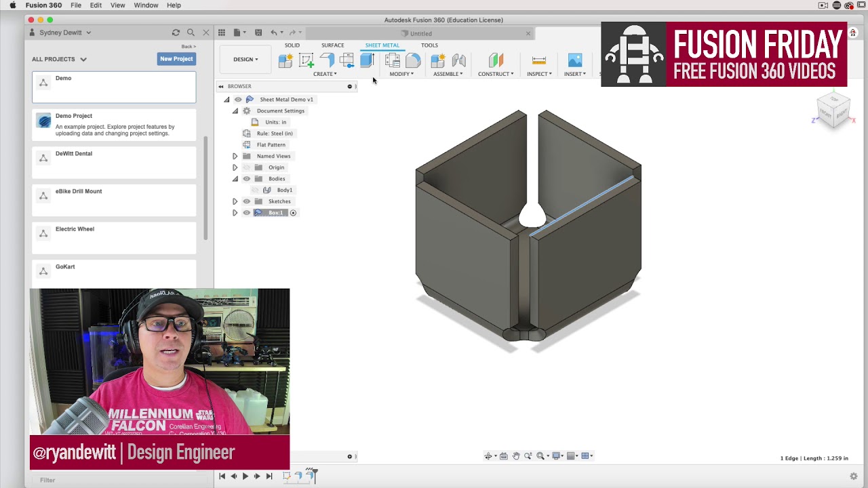The width and height of the screenshot is (868, 488).
Task: Select the Modify bend tool icon
Action: click(x=413, y=61)
